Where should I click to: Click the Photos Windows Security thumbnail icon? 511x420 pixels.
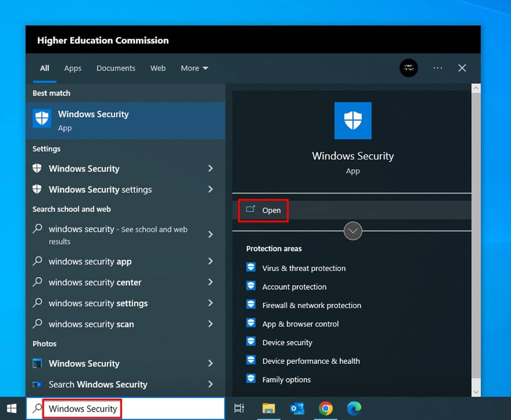tap(37, 363)
